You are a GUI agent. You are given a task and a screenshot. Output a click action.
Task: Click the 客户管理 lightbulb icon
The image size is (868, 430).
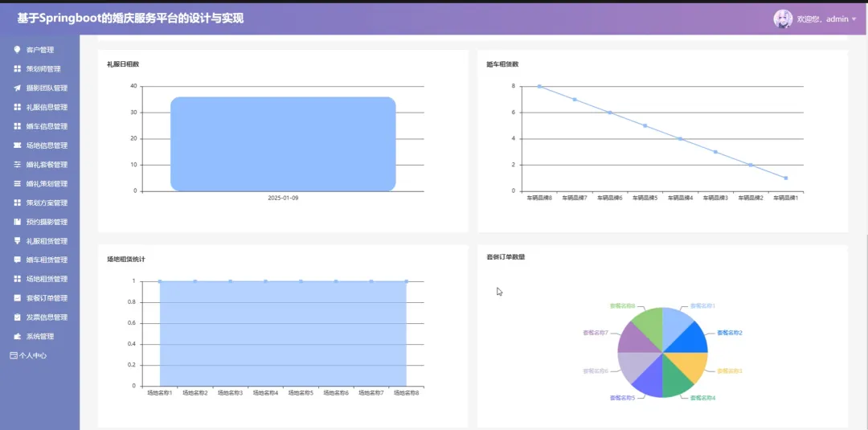tap(17, 50)
